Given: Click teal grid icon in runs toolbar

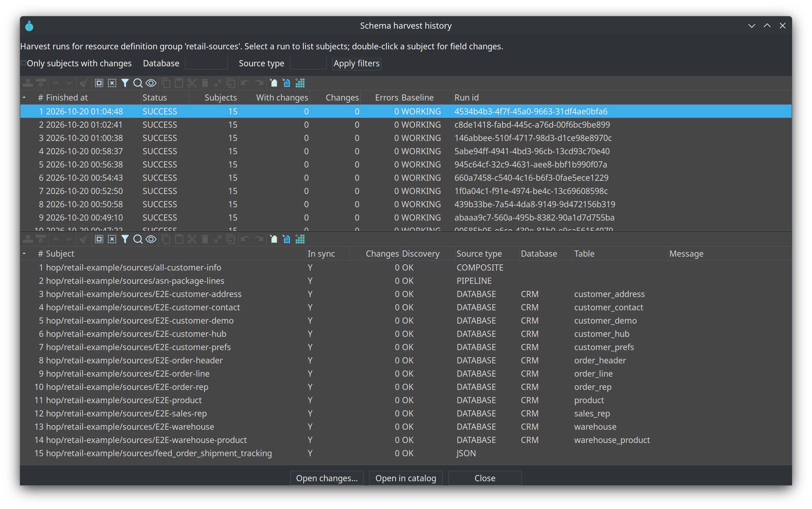Looking at the screenshot, I should [x=300, y=83].
